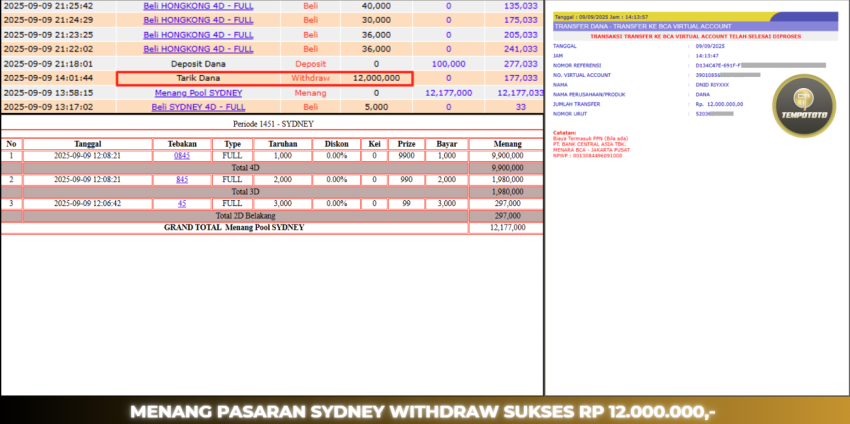Click the Kei column header
This screenshot has width=850, height=424.
click(375, 144)
